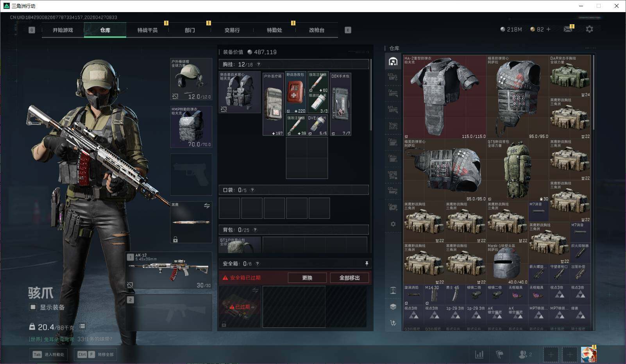
Task: Select the expired safe box slot
Action: coord(240,307)
